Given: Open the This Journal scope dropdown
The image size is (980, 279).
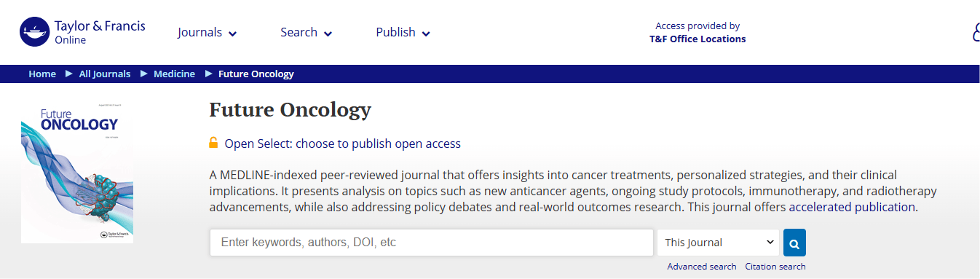Looking at the screenshot, I should click(x=718, y=243).
